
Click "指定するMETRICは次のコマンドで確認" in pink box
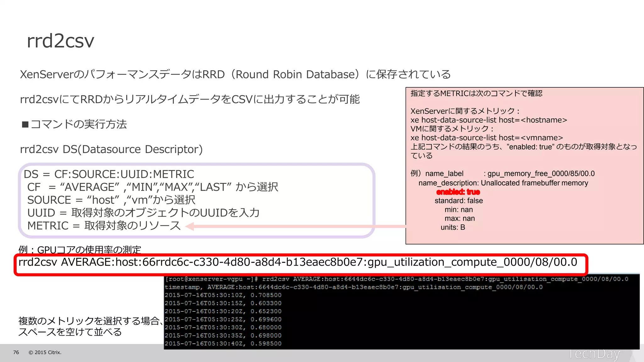(x=476, y=93)
